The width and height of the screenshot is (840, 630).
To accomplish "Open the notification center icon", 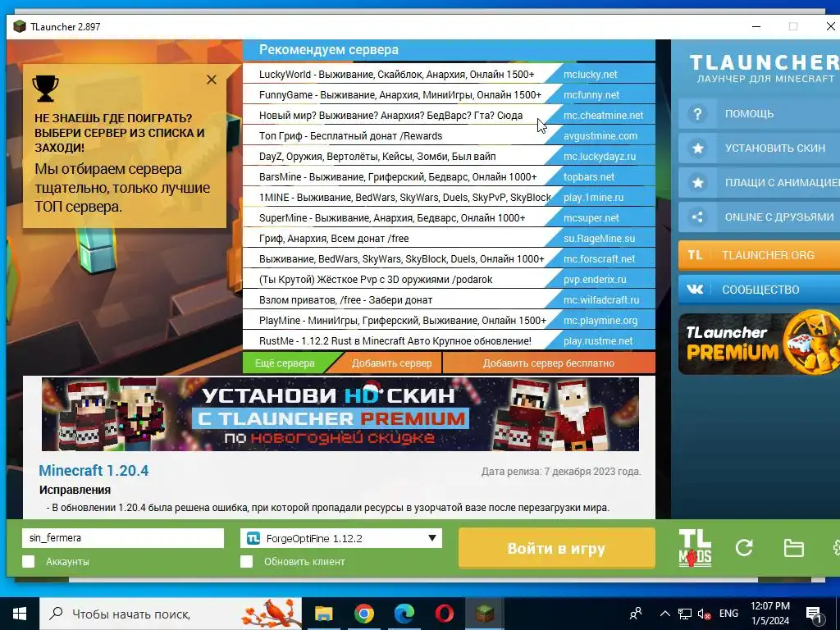I will coord(814,614).
